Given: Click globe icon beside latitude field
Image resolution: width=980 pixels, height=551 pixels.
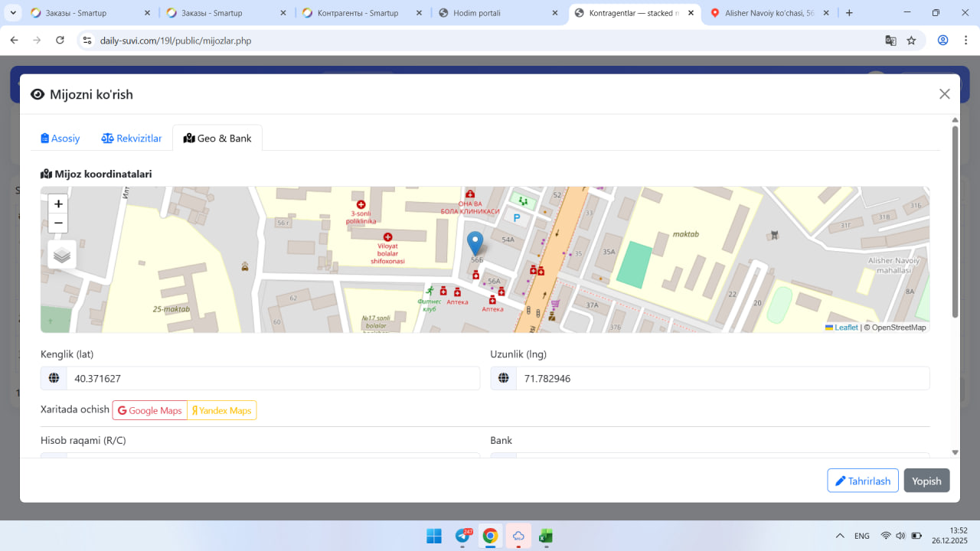Looking at the screenshot, I should click(54, 378).
